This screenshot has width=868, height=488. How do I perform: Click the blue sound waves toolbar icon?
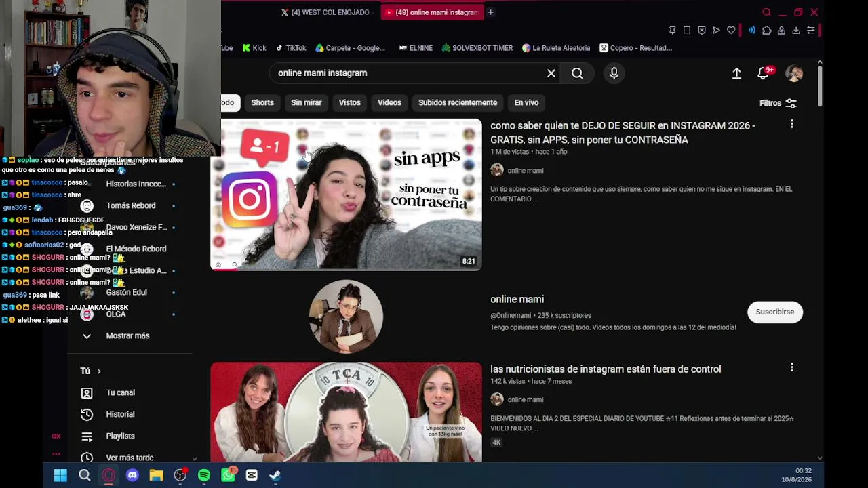click(751, 30)
